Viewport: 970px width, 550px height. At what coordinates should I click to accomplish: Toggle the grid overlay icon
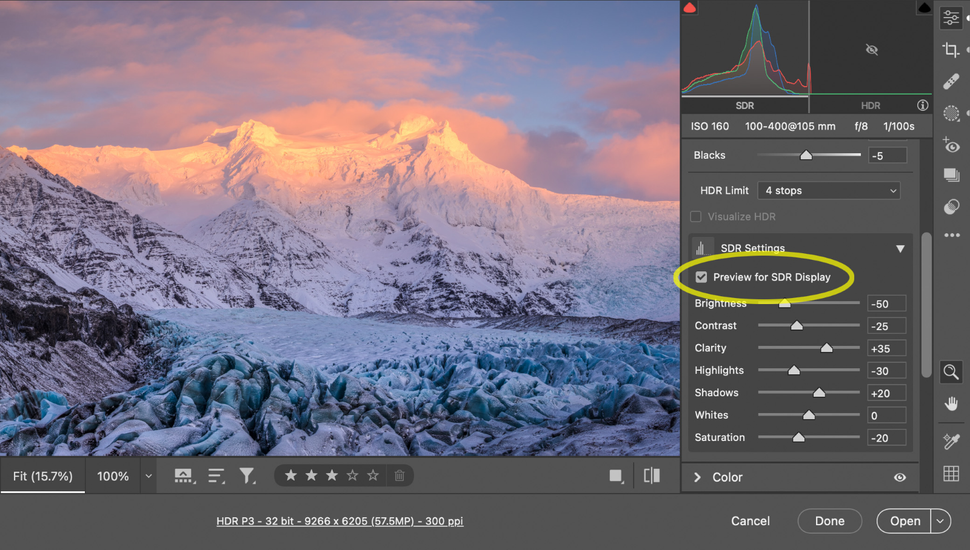951,474
